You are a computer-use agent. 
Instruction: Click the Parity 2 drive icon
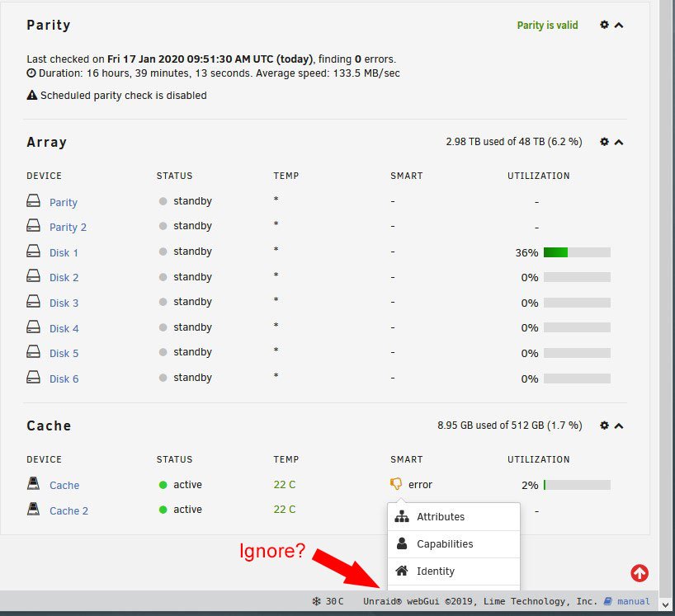[x=33, y=225]
